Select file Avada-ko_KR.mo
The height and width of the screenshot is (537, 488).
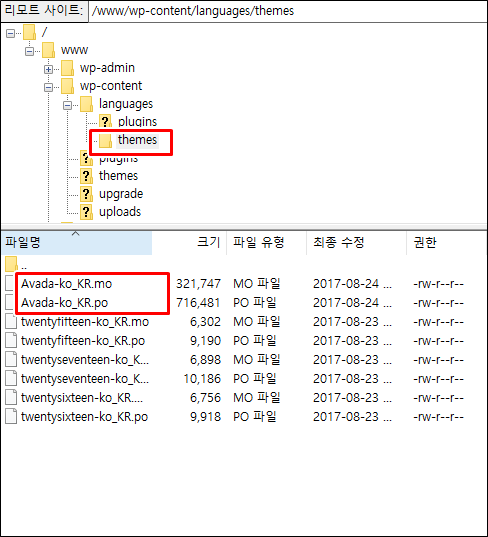pyautogui.click(x=66, y=284)
